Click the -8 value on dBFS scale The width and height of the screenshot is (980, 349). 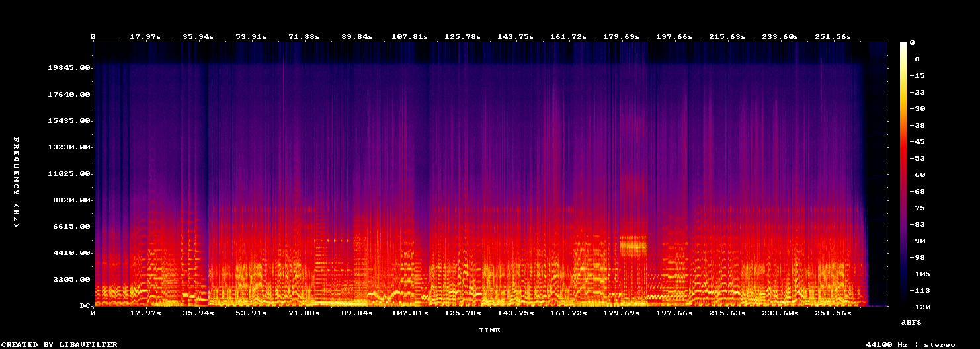pos(915,59)
